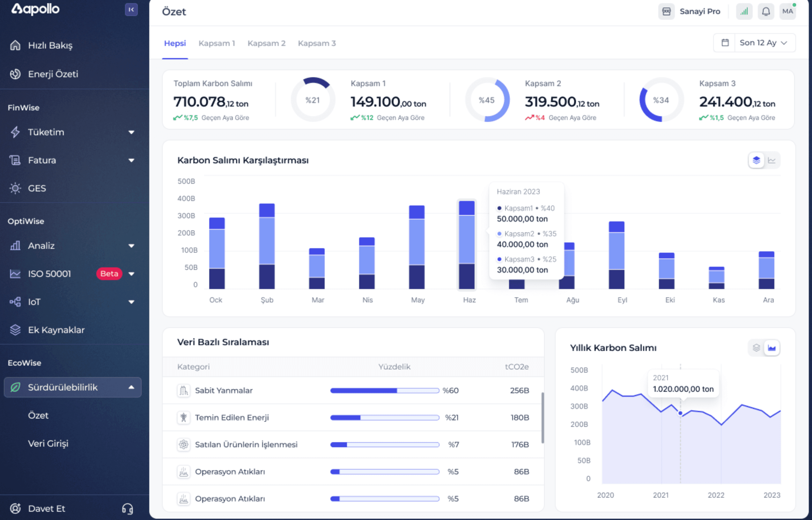Click the calendar icon in date filter
The image size is (812, 520).
tap(725, 42)
